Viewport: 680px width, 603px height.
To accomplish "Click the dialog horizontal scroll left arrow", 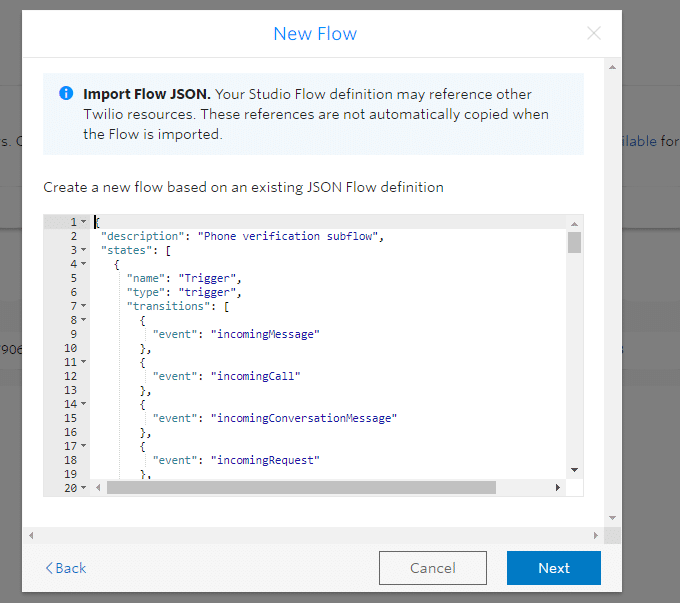I will point(31,535).
